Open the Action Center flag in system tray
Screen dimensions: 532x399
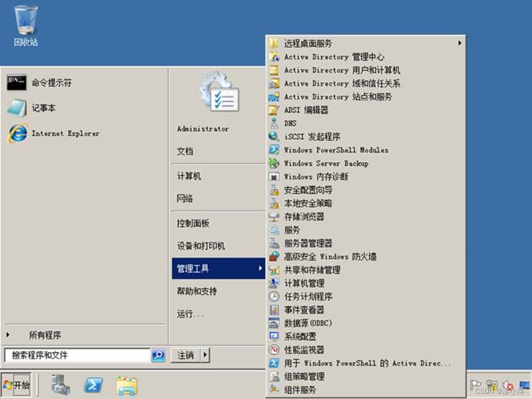pyautogui.click(x=475, y=385)
